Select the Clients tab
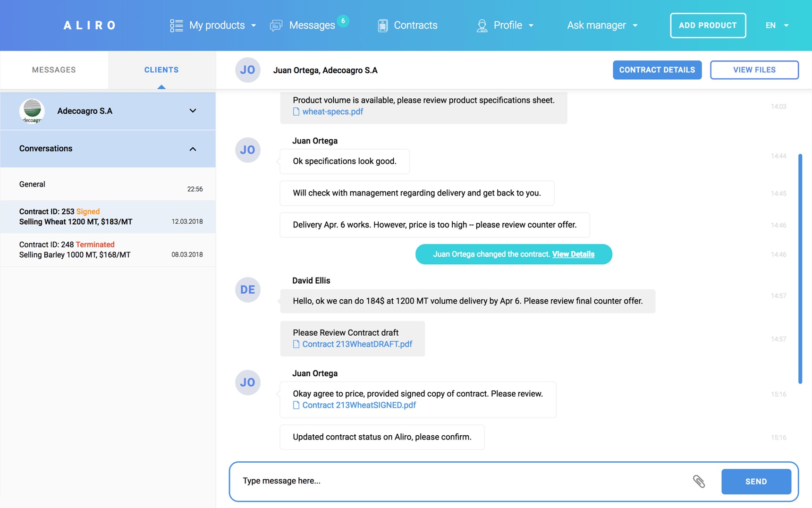The height and width of the screenshot is (508, 812). [161, 70]
